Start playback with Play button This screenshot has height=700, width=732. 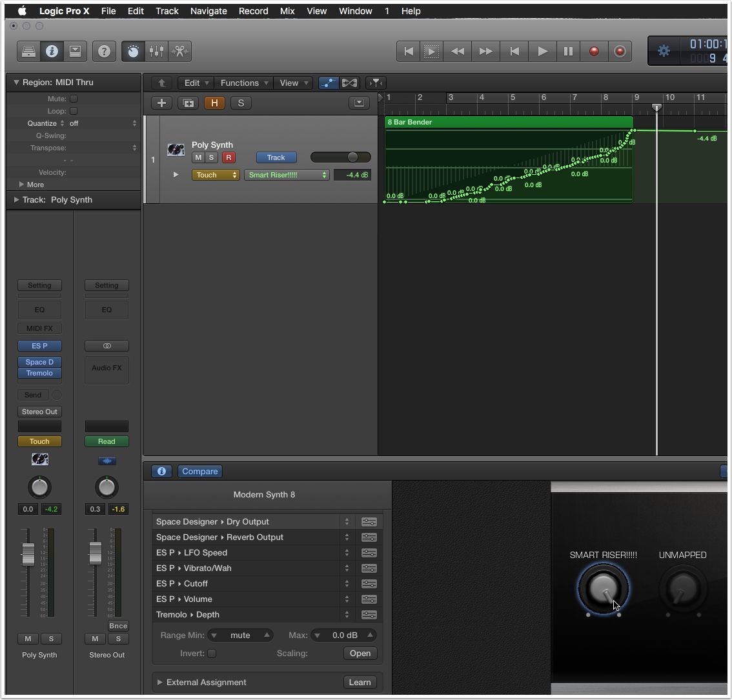coord(542,52)
